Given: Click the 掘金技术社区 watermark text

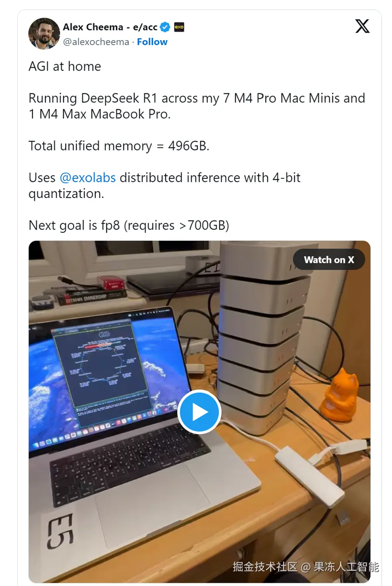Looking at the screenshot, I should (265, 567).
